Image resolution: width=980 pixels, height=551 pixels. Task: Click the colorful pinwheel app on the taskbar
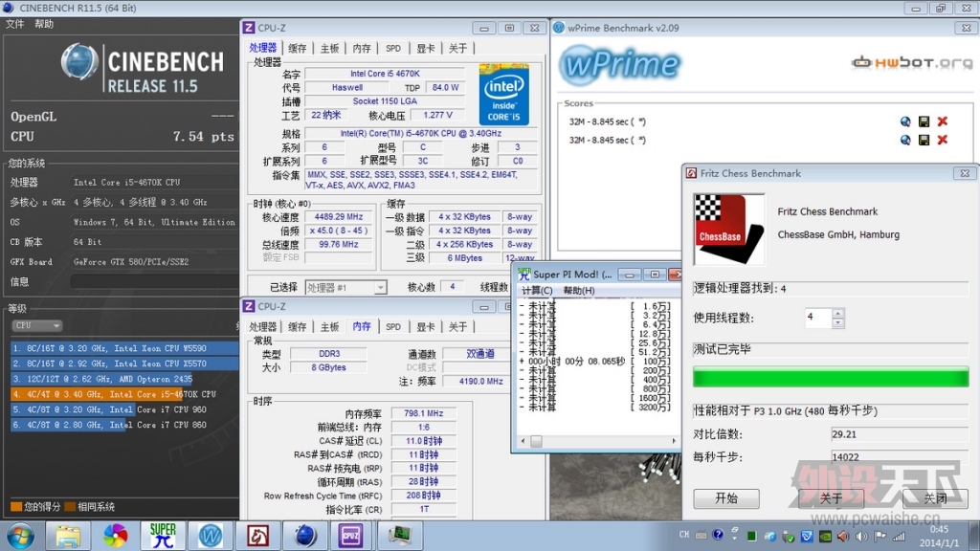point(115,536)
